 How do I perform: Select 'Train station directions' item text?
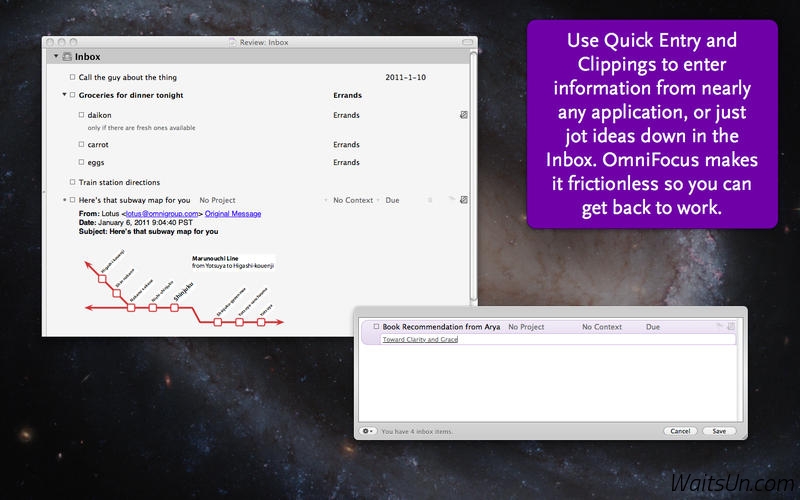coord(119,182)
